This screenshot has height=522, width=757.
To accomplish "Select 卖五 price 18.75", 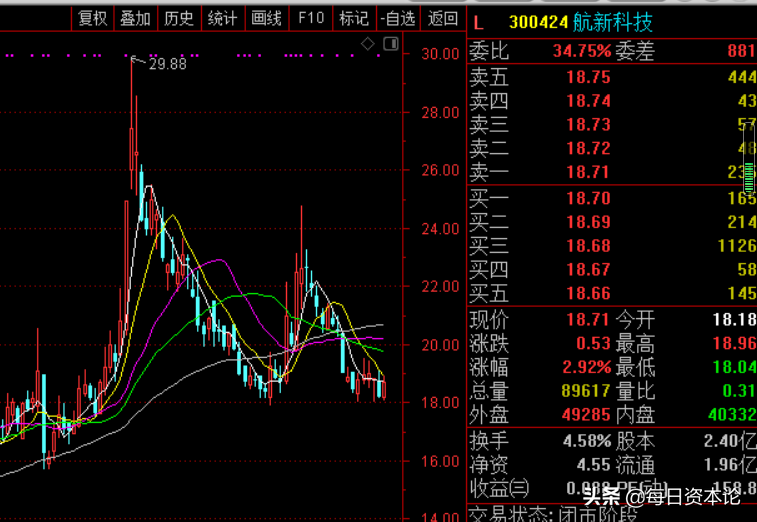I will pyautogui.click(x=589, y=77).
